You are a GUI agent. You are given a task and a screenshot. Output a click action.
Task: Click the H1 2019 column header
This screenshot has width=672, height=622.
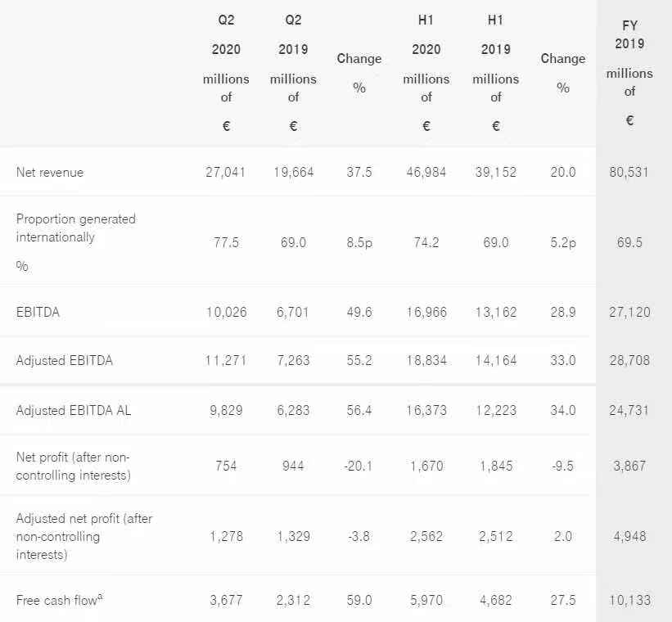pyautogui.click(x=495, y=73)
